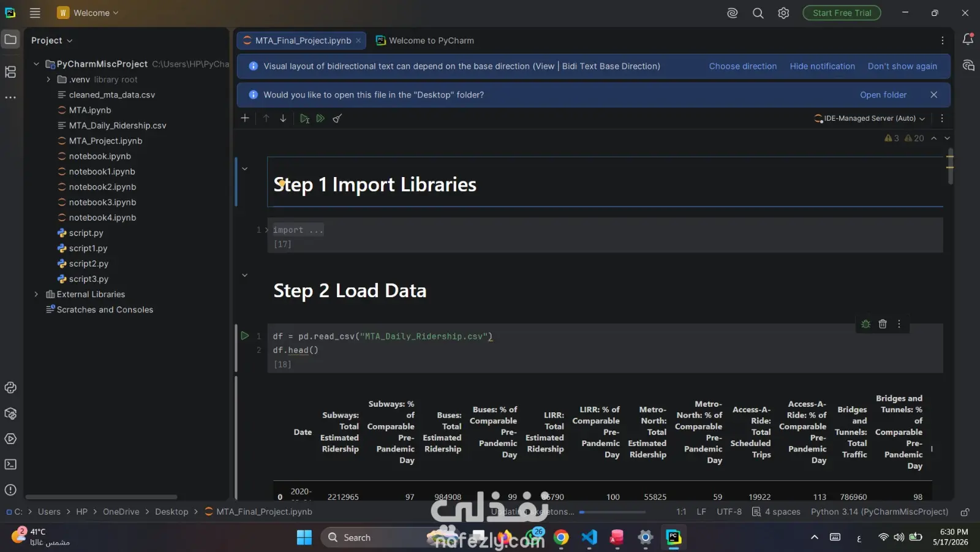Open the Python Console tool window
Viewport: 980px width, 552px height.
click(x=10, y=387)
